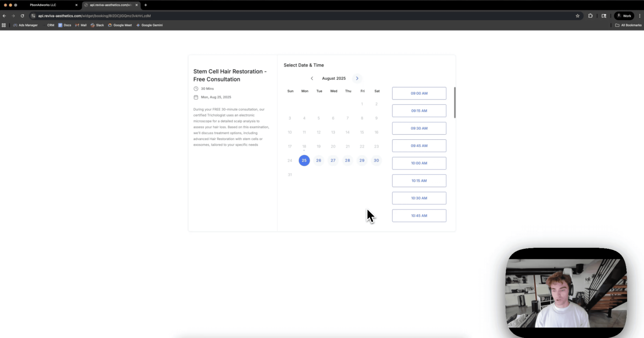Select the 09:00 AM time slot

coord(419,93)
